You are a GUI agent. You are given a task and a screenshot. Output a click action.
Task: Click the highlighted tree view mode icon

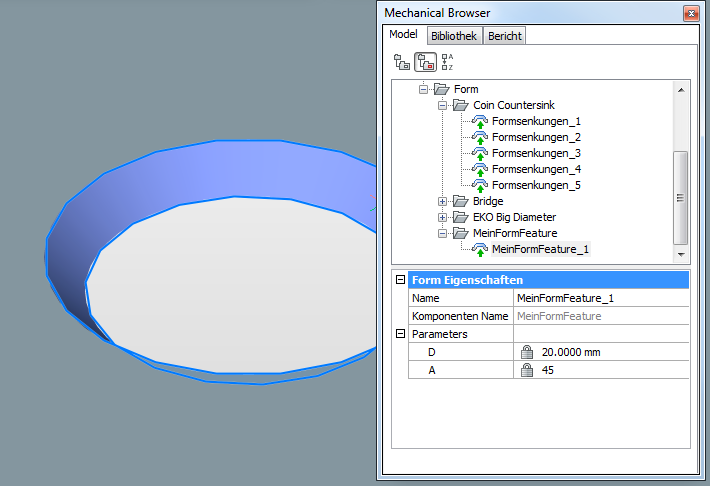tap(425, 62)
